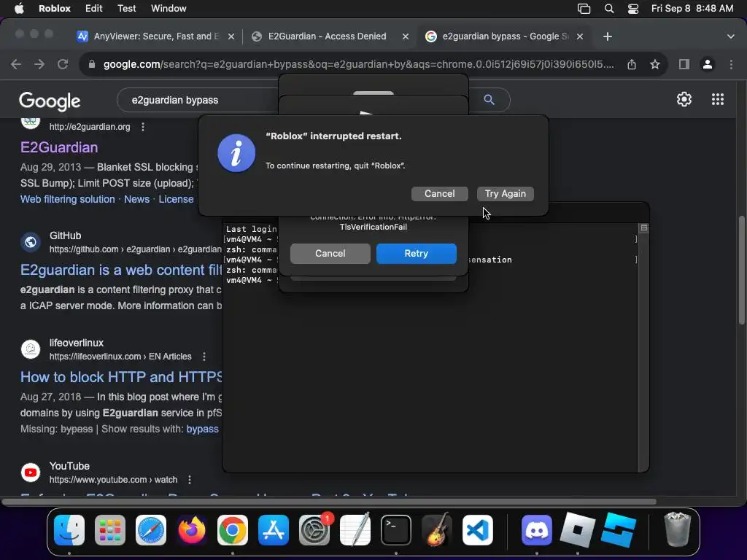
Task: Close the E2Guardian Access Denied tab
Action: click(x=406, y=36)
